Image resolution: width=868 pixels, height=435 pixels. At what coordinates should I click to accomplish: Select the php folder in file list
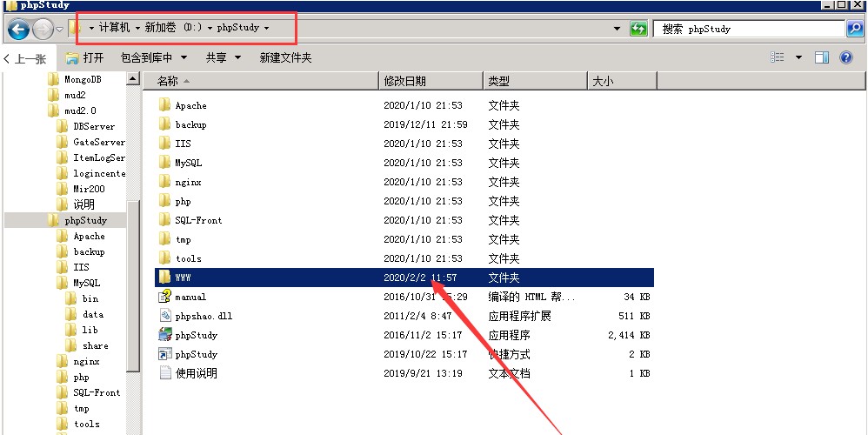[x=183, y=201]
